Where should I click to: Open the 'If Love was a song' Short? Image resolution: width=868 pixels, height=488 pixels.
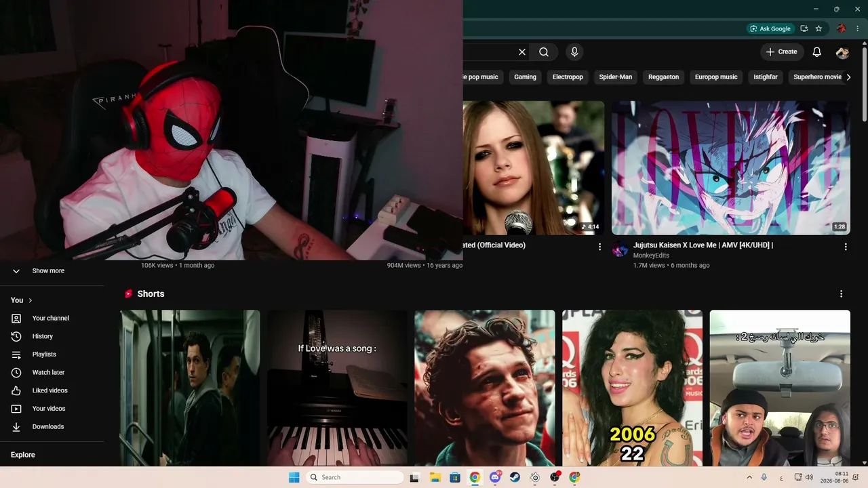point(337,388)
